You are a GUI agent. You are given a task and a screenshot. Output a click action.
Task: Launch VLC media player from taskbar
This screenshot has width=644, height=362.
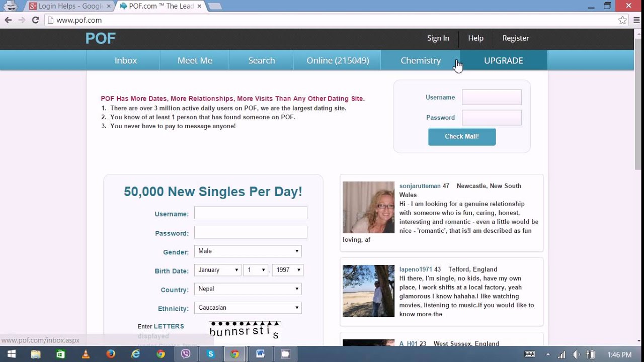point(86,354)
